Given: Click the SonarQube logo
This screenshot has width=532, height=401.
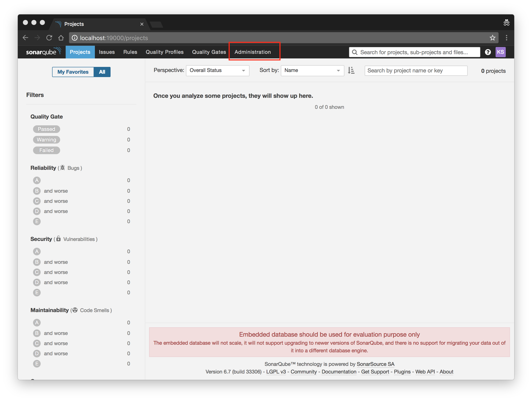Looking at the screenshot, I should (43, 52).
